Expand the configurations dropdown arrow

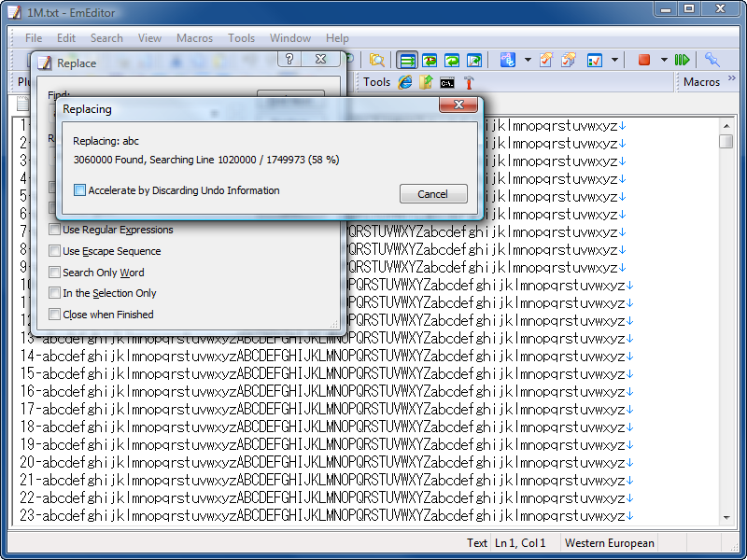528,60
